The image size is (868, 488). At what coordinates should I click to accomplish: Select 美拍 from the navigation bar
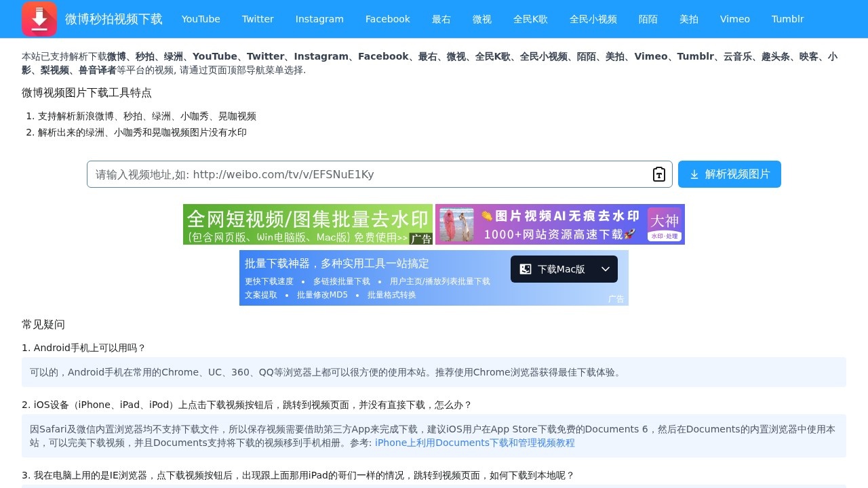tap(689, 19)
